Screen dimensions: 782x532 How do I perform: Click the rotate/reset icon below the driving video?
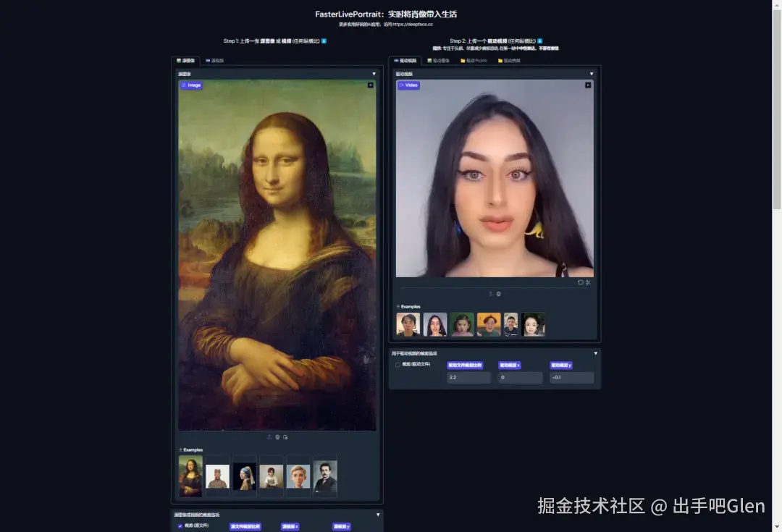581,282
